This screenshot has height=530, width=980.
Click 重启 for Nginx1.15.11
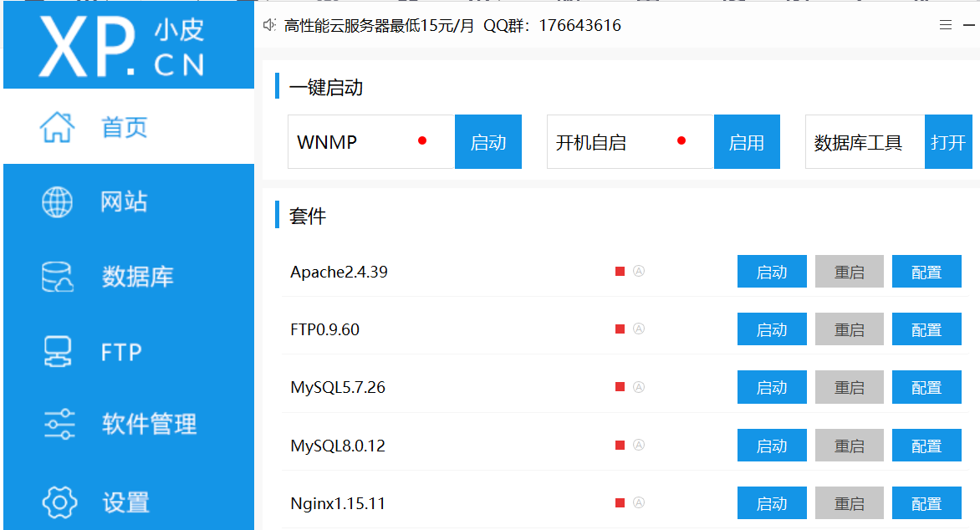850,502
